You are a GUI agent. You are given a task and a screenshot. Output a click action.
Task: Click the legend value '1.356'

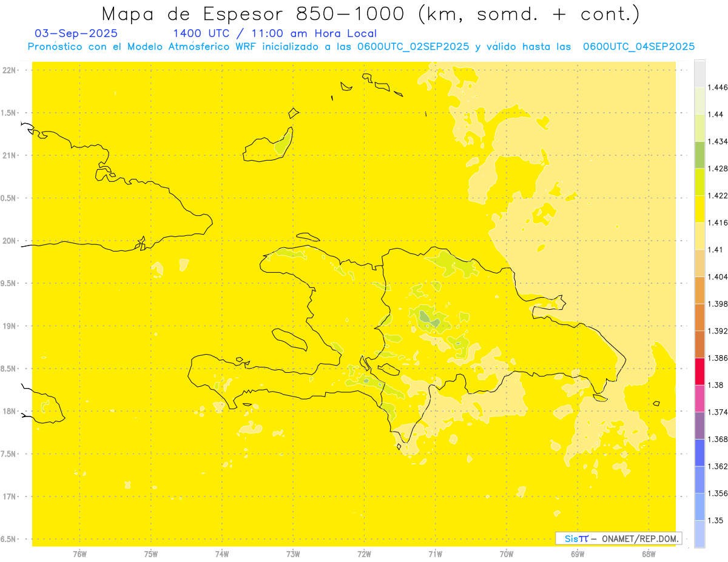[718, 493]
